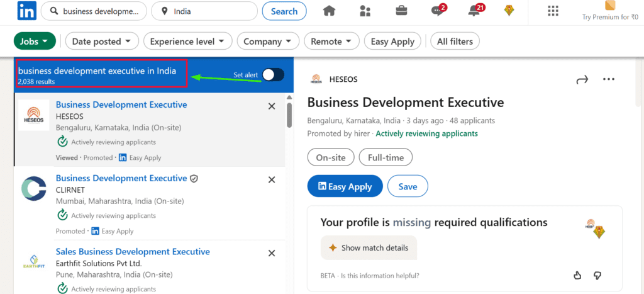Dismiss the Earthfit Solutions job card
The image size is (644, 294).
click(272, 253)
